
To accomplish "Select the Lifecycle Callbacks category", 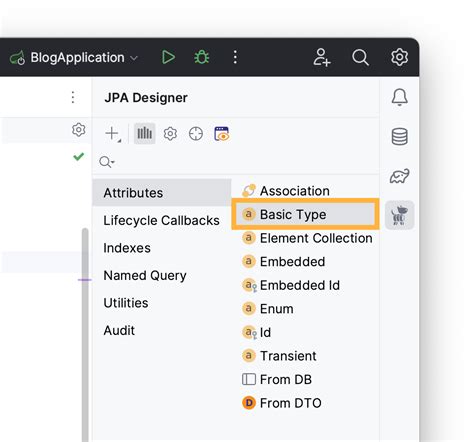I will coord(162,220).
